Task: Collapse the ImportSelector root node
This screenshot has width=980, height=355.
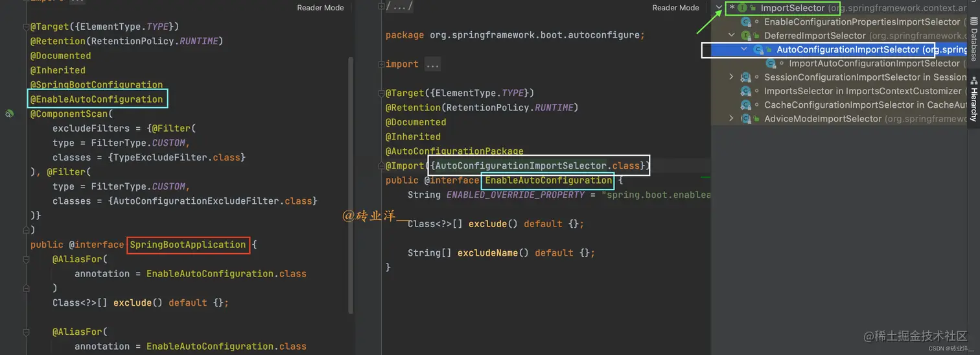Action: [719, 8]
